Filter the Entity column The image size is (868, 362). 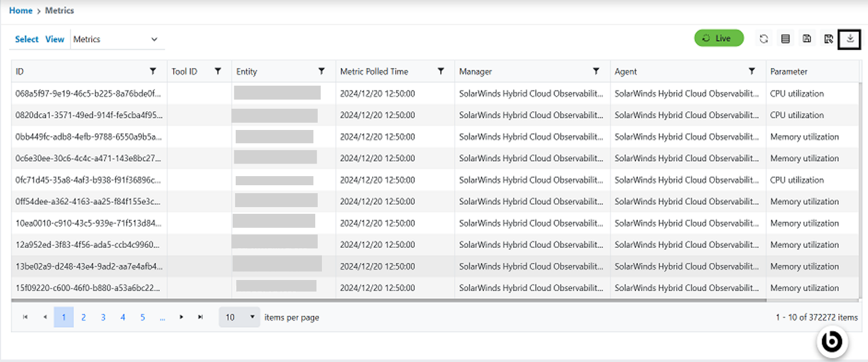pyautogui.click(x=321, y=72)
